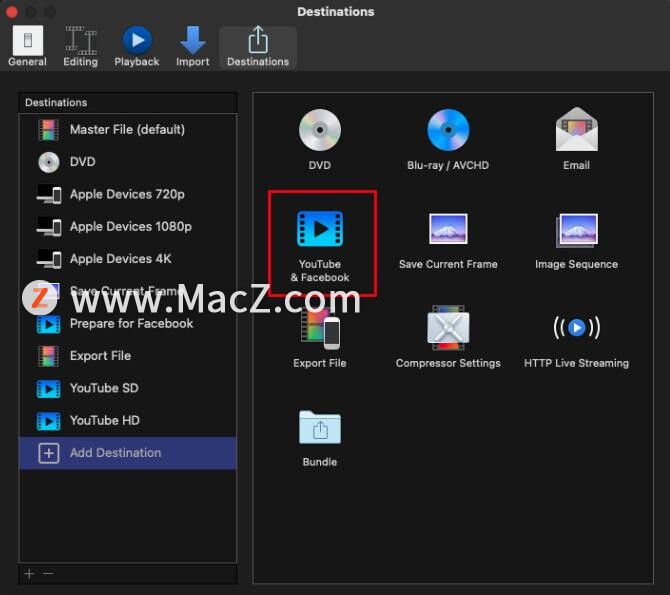Screen dimensions: 670x595
Task: Select the Add Destination row
Action: click(x=128, y=453)
